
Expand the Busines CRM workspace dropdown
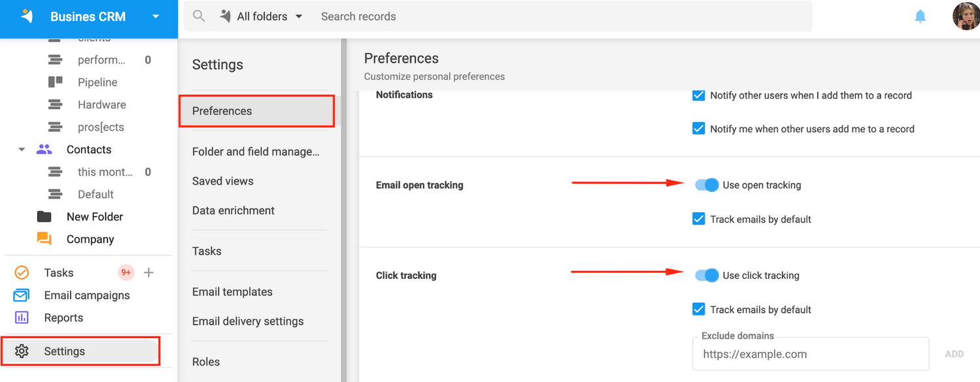(156, 16)
